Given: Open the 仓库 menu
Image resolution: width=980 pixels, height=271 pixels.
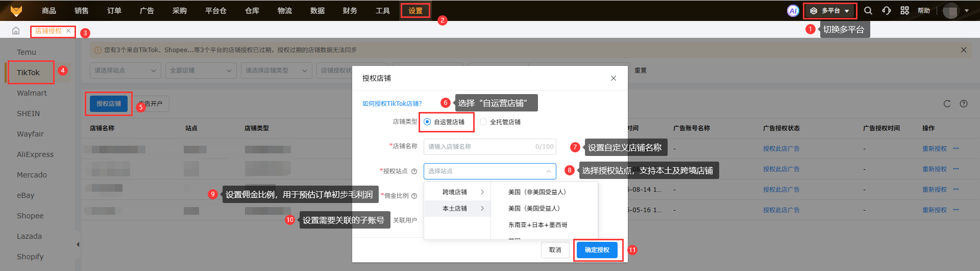Looking at the screenshot, I should [x=252, y=11].
